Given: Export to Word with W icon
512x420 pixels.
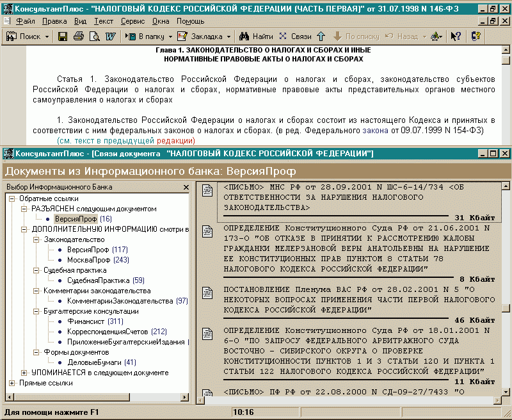Looking at the screenshot, I should click(110, 36).
